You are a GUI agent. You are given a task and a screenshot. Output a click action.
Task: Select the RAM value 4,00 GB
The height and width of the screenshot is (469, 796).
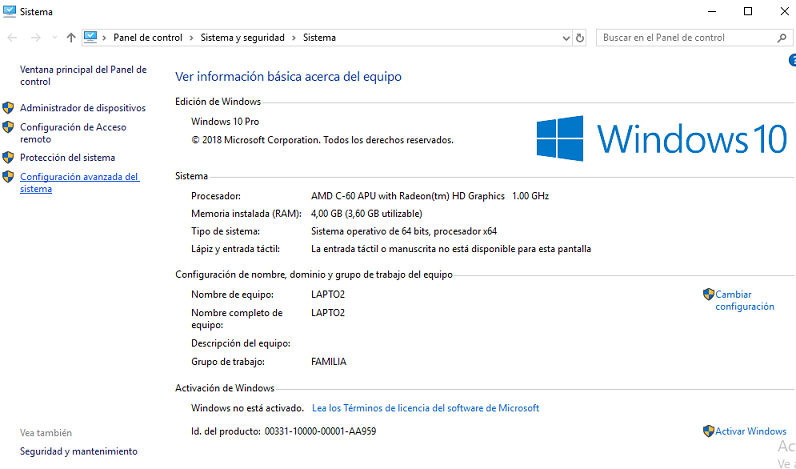326,214
